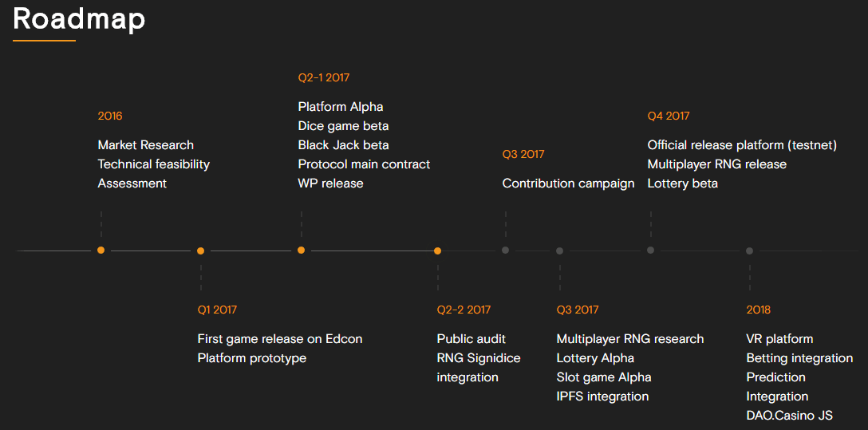Image resolution: width=868 pixels, height=430 pixels.
Task: Click the Q2-1 2017 timeline marker dot
Action: (x=301, y=251)
